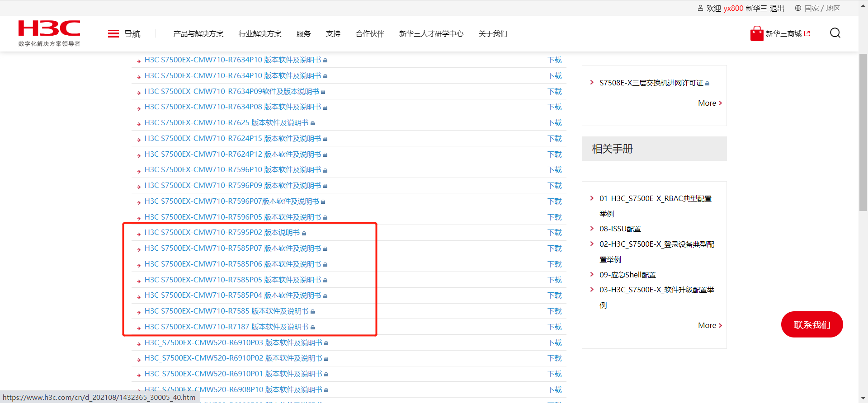Open the 新华三商城 link
This screenshot has width=868, height=403.
click(x=783, y=33)
